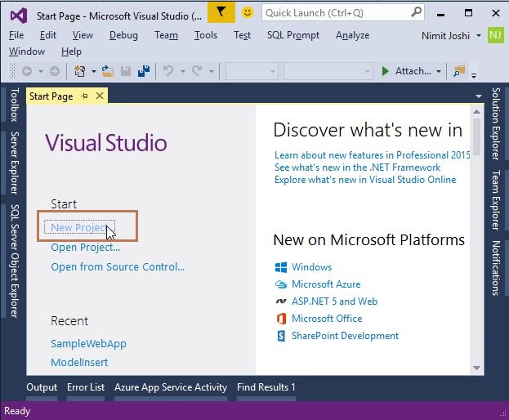Click the Open Project link

85,248
